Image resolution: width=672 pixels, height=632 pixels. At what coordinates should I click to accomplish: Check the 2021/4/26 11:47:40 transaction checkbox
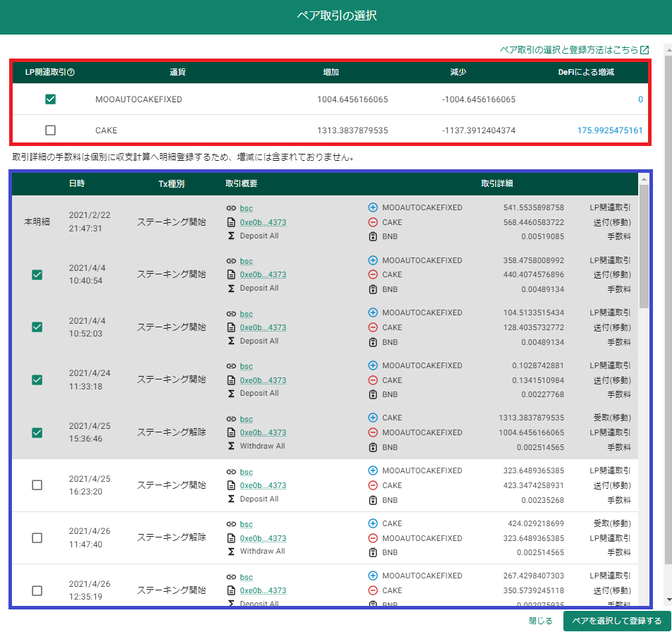pyautogui.click(x=37, y=537)
